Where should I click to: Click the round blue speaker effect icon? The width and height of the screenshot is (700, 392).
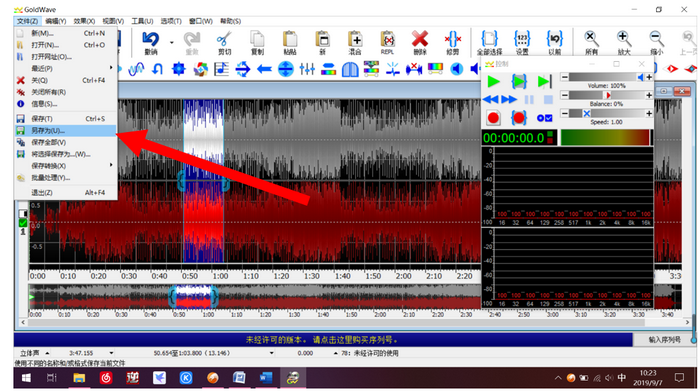click(x=456, y=69)
